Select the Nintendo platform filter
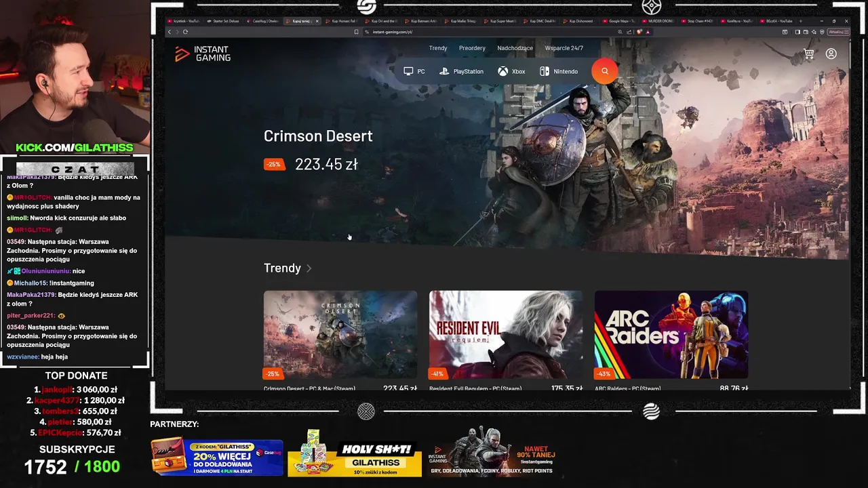This screenshot has height=488, width=868. click(559, 71)
